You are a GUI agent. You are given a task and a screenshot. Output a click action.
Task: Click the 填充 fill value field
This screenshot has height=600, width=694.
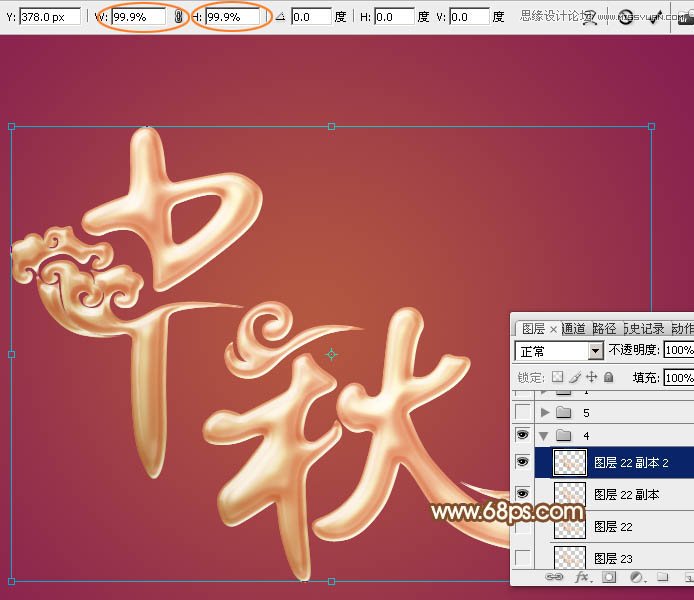pos(679,377)
